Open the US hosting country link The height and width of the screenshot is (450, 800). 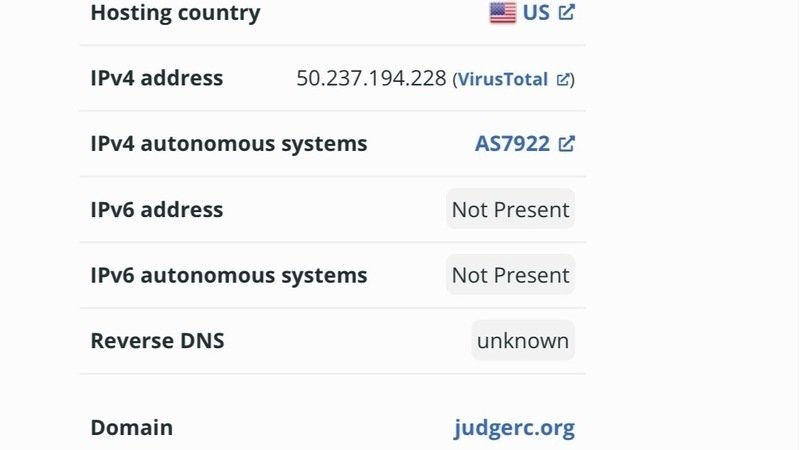pos(536,13)
